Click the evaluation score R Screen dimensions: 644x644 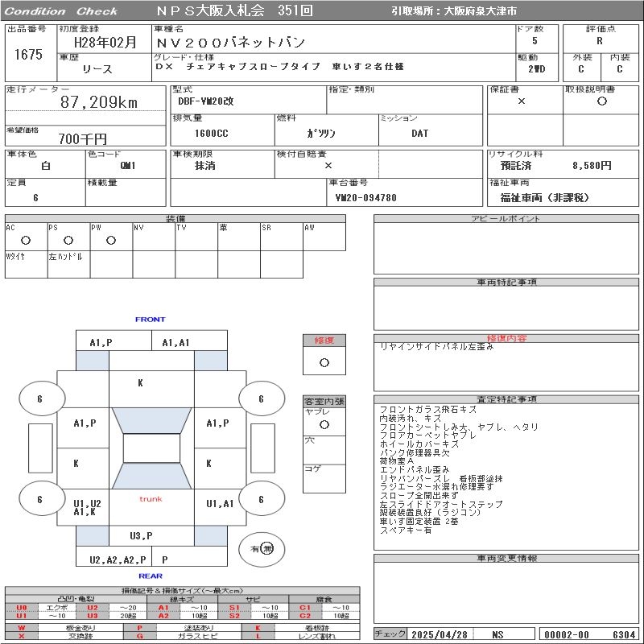click(x=600, y=41)
